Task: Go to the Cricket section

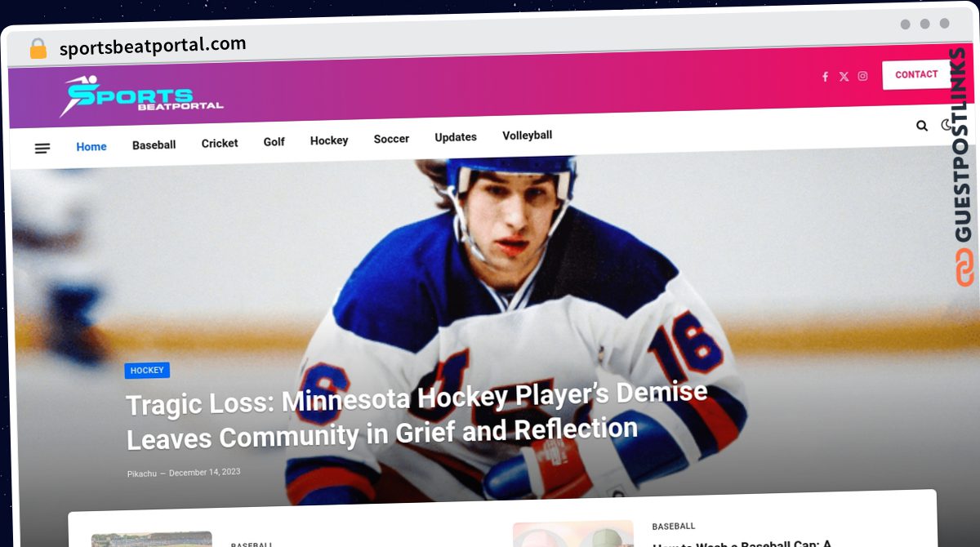Action: point(220,143)
